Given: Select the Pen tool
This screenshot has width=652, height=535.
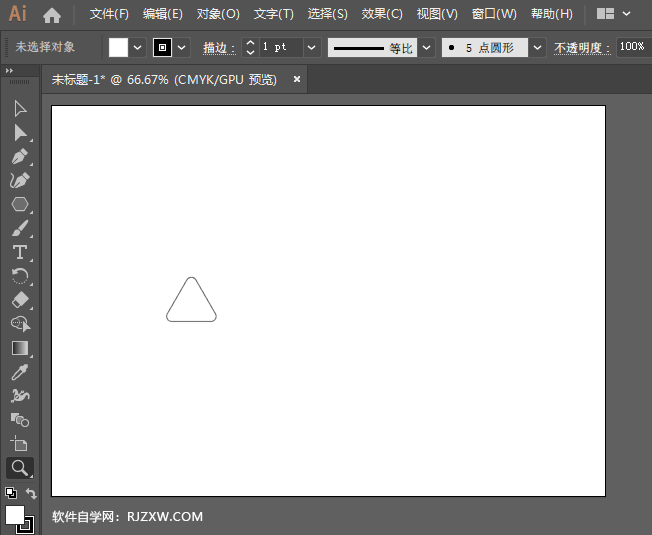Looking at the screenshot, I should [20, 157].
